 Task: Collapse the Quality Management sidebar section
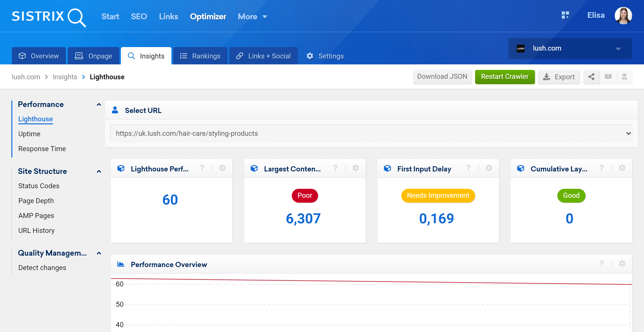[x=99, y=253]
